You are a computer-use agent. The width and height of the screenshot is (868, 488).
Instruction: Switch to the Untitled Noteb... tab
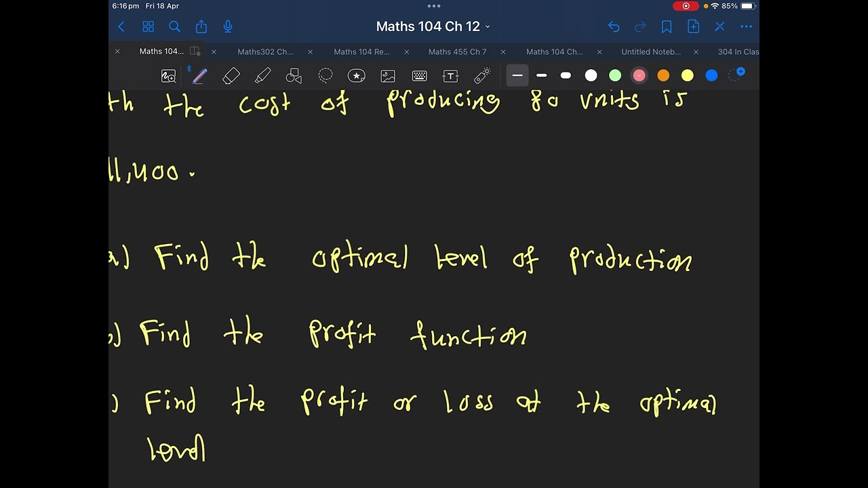coord(651,52)
